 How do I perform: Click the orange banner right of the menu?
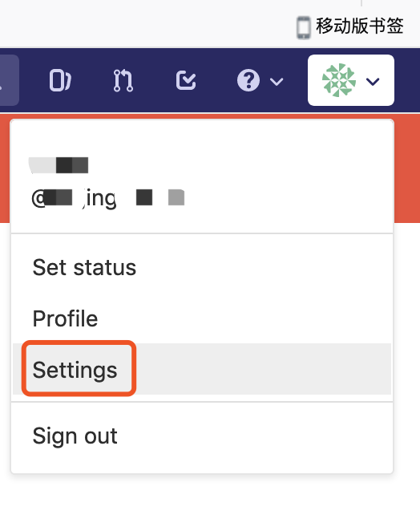click(x=407, y=168)
